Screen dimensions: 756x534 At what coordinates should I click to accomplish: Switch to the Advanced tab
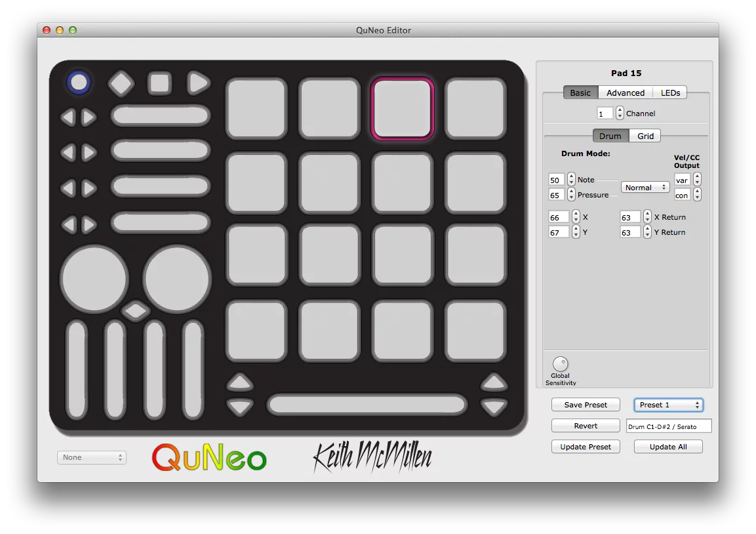click(x=626, y=92)
